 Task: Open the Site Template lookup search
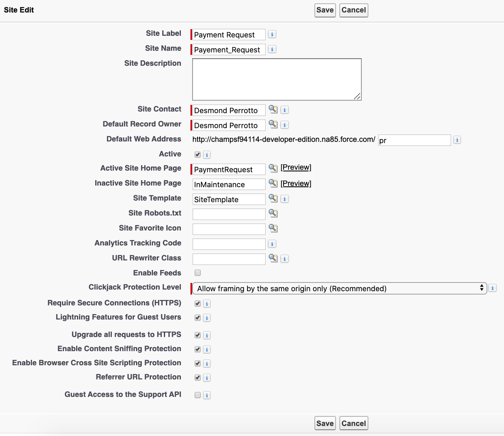click(274, 199)
